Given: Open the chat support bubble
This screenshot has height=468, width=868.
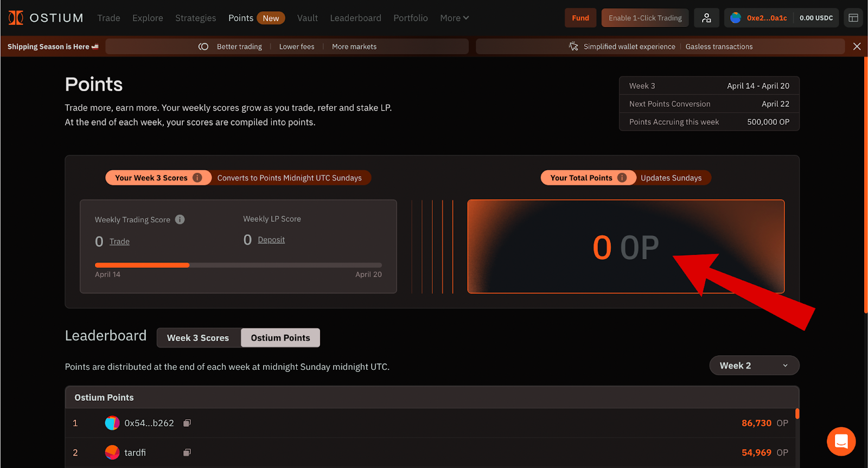Looking at the screenshot, I should [x=841, y=441].
